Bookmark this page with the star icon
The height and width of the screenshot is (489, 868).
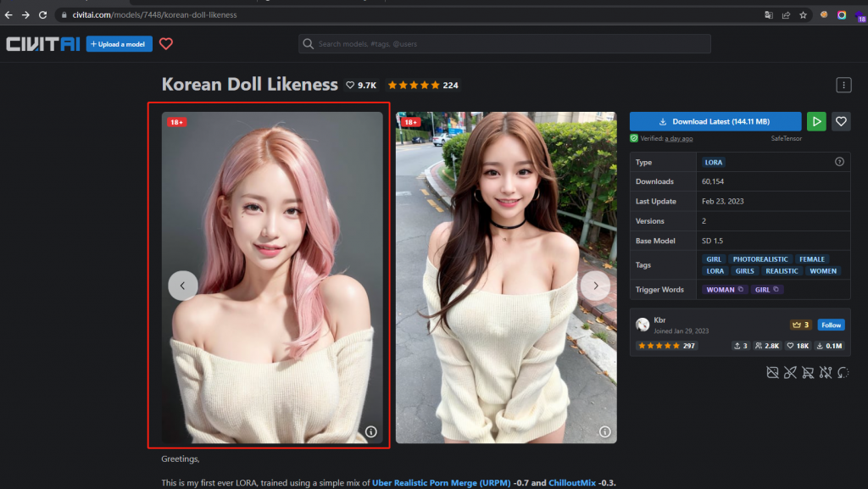click(x=803, y=15)
